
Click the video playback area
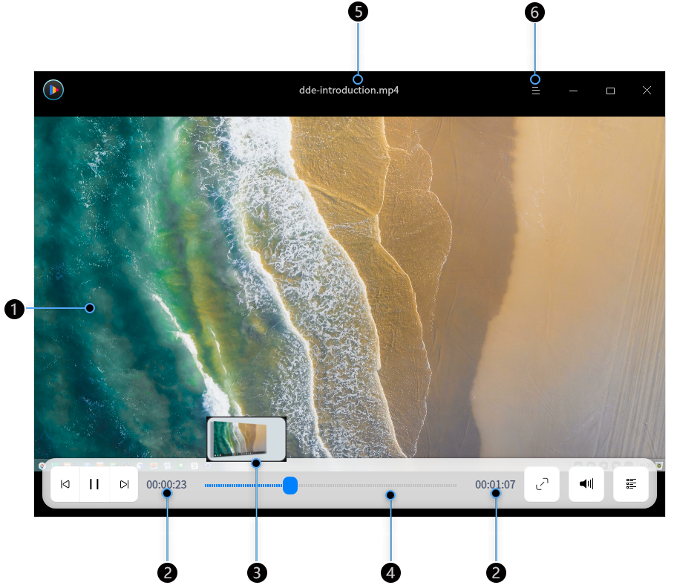coord(350,287)
